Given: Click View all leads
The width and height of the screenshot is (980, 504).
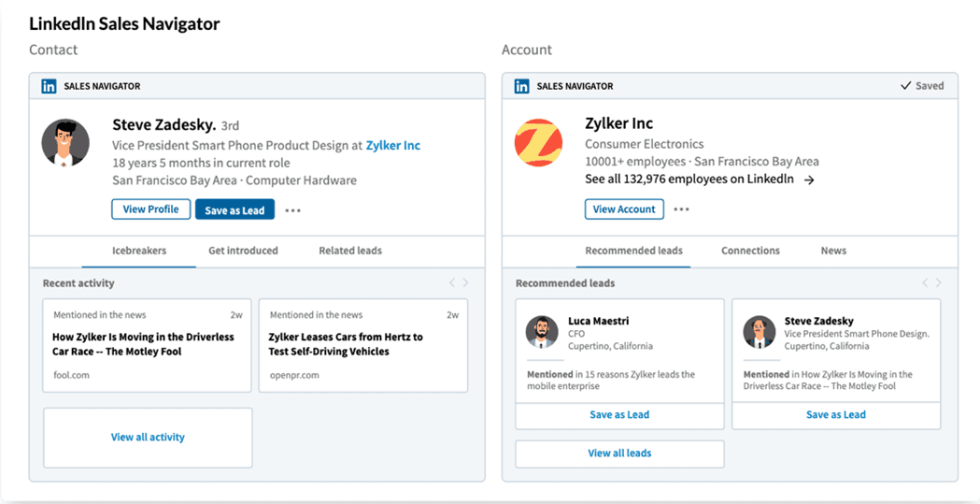Looking at the screenshot, I should tap(619, 454).
